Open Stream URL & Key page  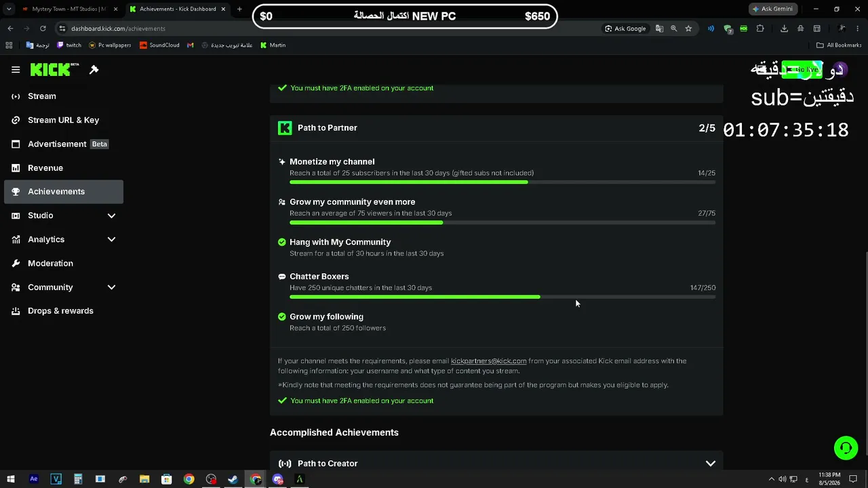click(64, 120)
